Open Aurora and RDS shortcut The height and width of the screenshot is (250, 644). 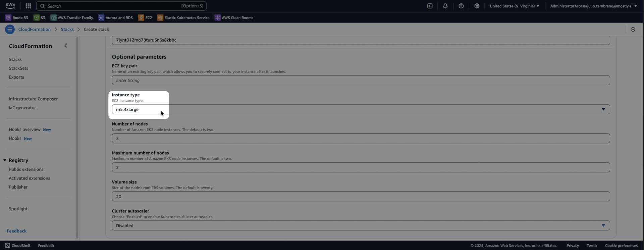click(115, 18)
